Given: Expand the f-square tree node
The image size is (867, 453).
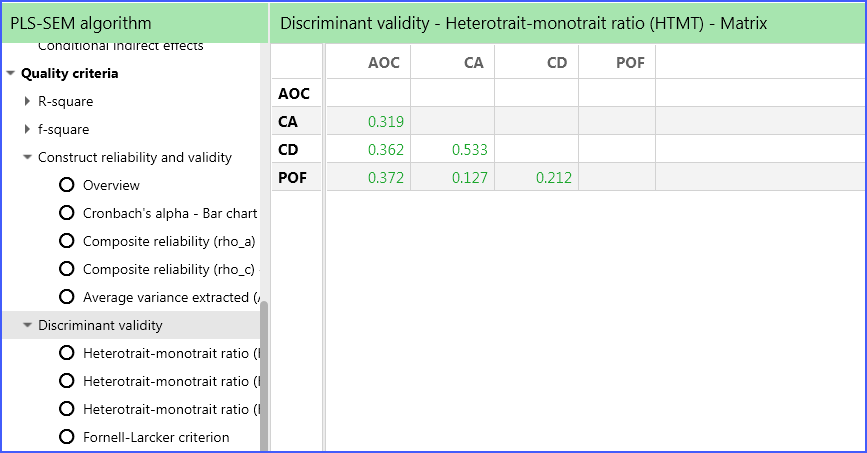Looking at the screenshot, I should (27, 129).
